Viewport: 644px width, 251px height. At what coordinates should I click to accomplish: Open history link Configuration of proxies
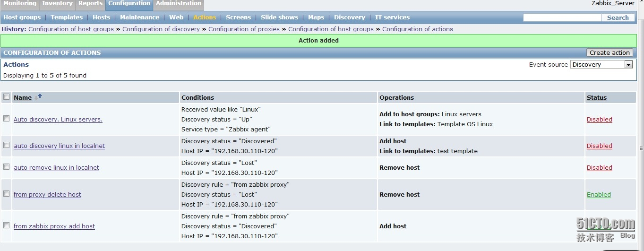(x=244, y=29)
